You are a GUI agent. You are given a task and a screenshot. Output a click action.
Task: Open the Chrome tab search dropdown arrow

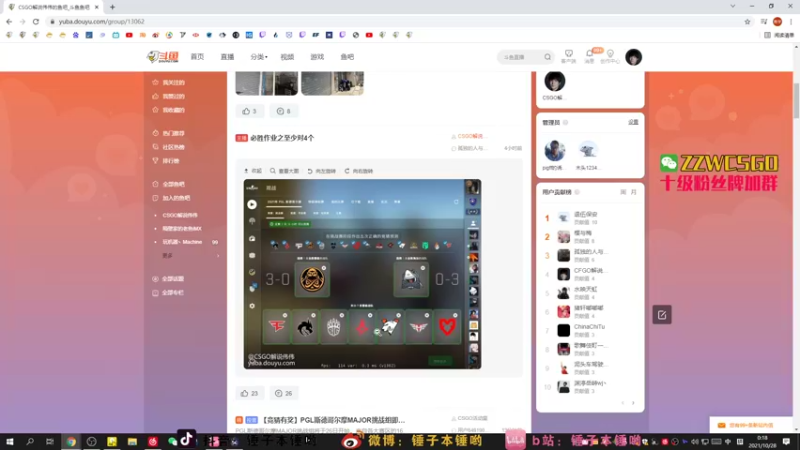point(733,6)
